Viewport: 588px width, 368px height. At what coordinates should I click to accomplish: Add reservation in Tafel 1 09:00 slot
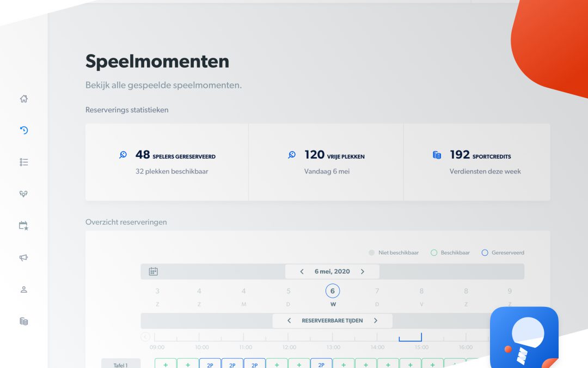[x=166, y=365]
